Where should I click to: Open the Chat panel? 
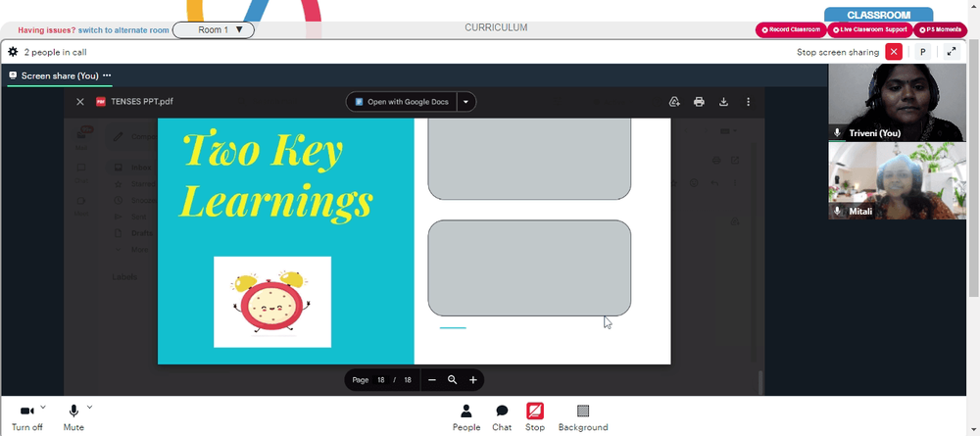click(x=501, y=418)
